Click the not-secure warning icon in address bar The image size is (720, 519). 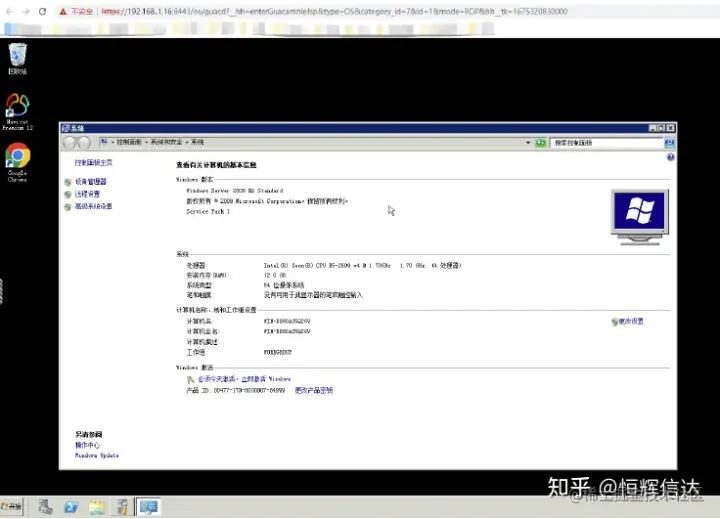pyautogui.click(x=63, y=11)
